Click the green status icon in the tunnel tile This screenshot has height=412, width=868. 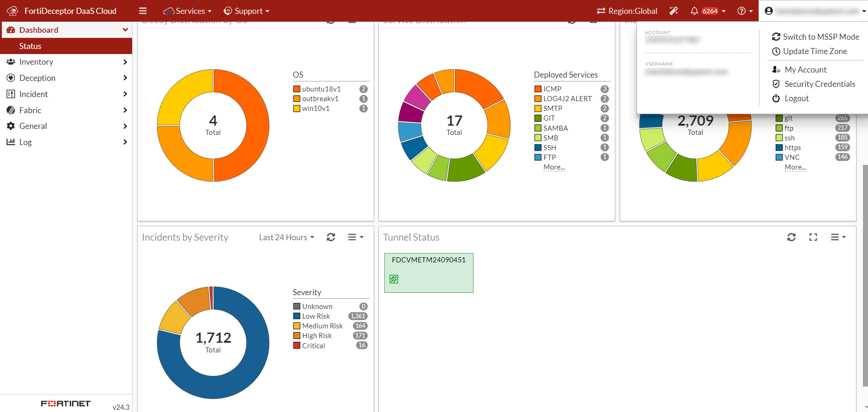click(394, 279)
